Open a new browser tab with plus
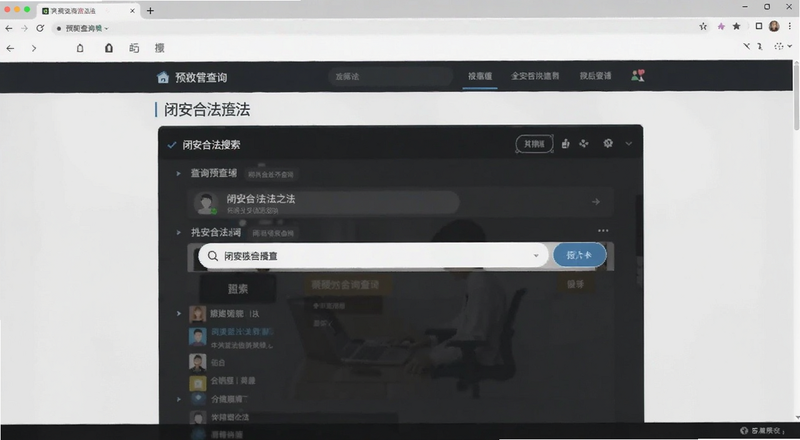Image resolution: width=800 pixels, height=440 pixels. [150, 11]
